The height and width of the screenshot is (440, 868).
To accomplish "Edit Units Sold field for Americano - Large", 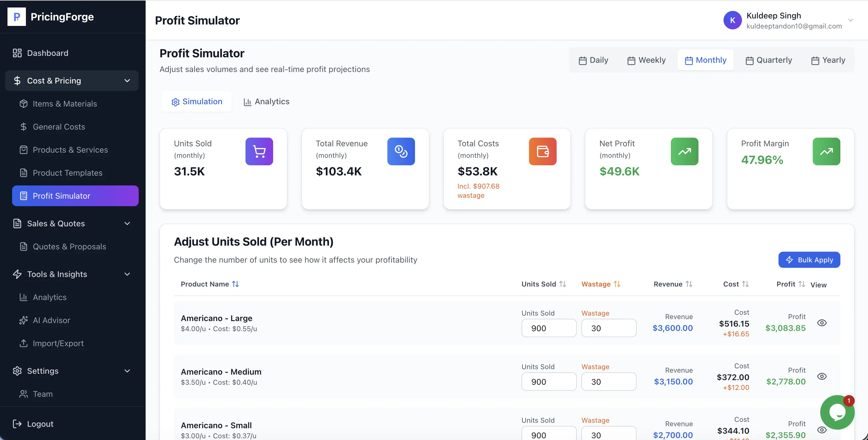I will click(549, 328).
